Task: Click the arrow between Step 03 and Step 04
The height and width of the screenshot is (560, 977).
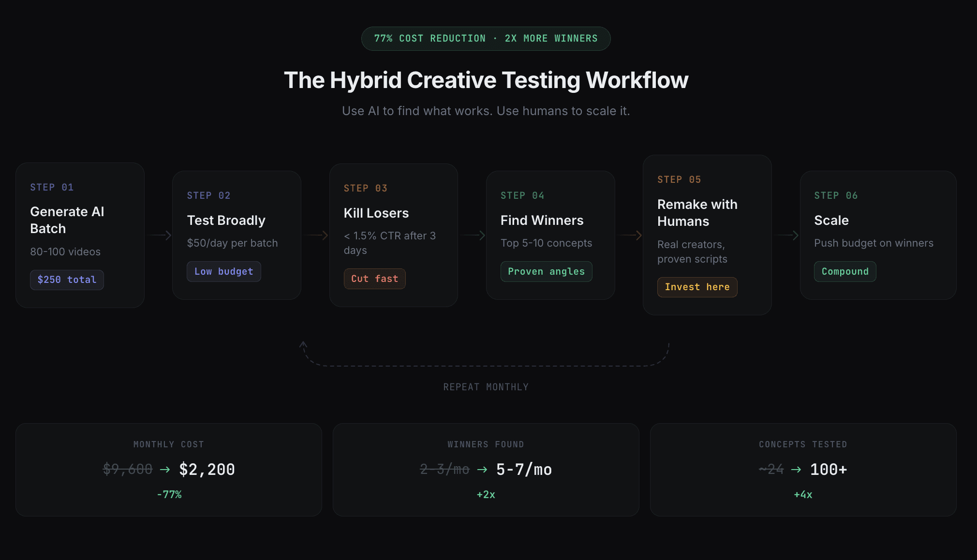Action: 473,235
